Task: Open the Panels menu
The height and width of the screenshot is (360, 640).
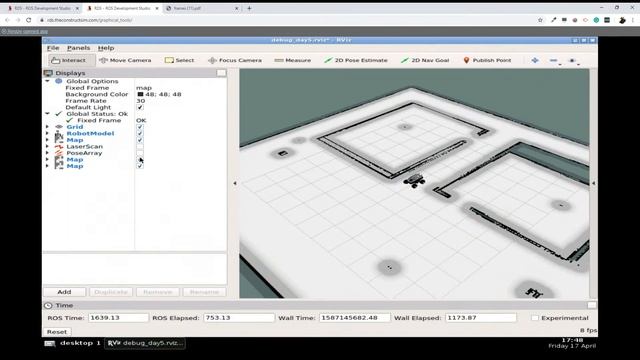Action: (78, 48)
